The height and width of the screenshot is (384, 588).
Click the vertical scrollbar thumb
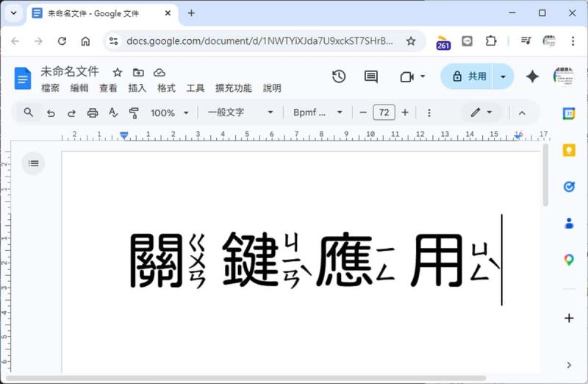click(x=545, y=175)
